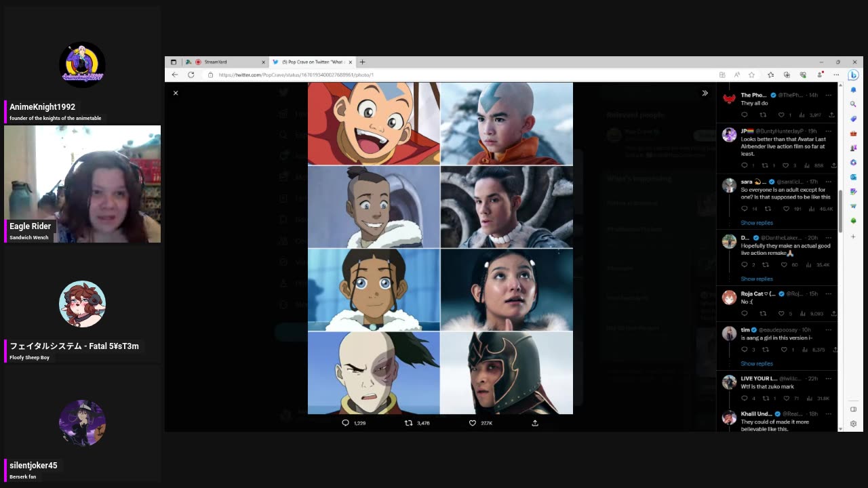The height and width of the screenshot is (488, 868).
Task: Select the Pop Crave on Twitter tab
Action: [312, 62]
